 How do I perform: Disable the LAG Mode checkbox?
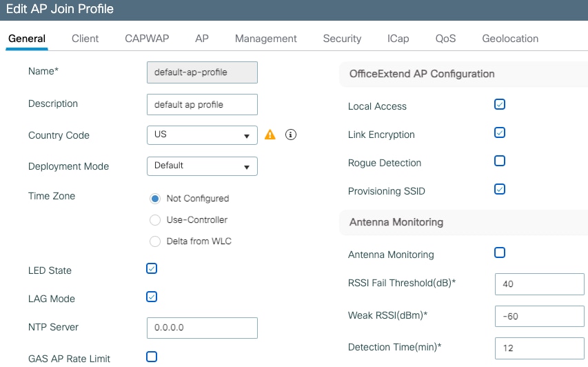(152, 297)
